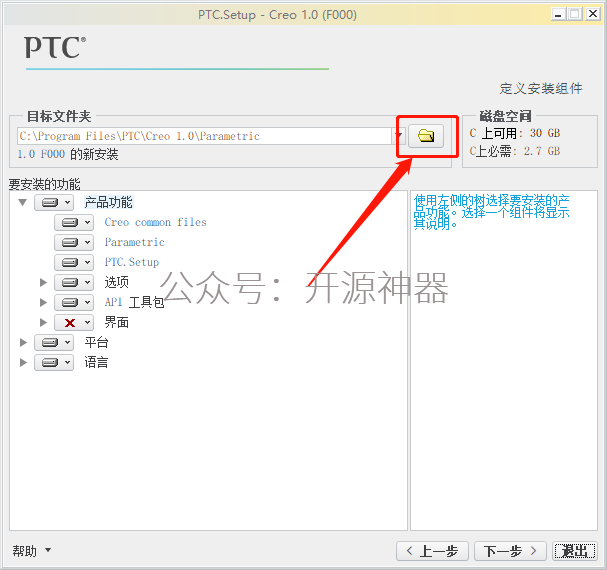607x570 pixels.
Task: Expand the 平台 tree node
Action: 23,342
